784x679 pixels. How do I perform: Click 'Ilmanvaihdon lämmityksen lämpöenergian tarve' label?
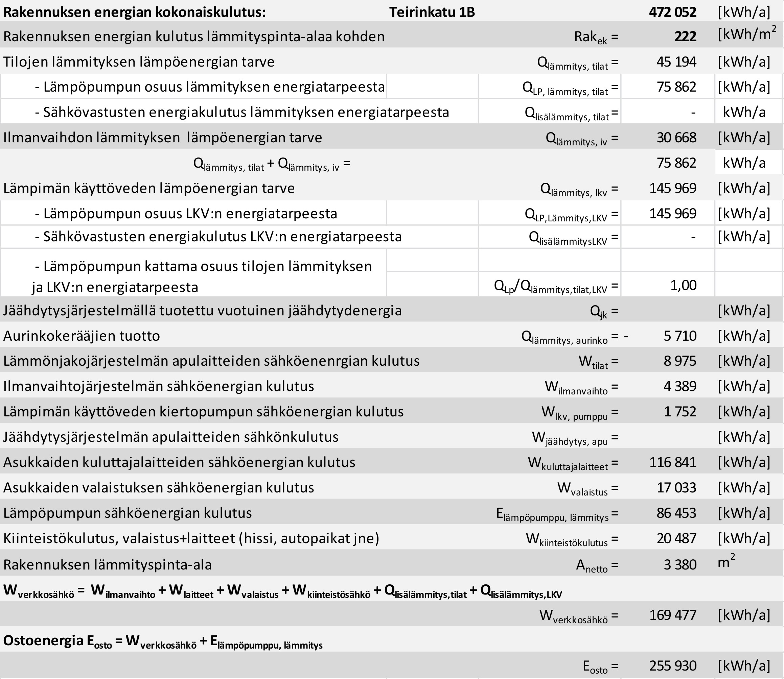[163, 137]
